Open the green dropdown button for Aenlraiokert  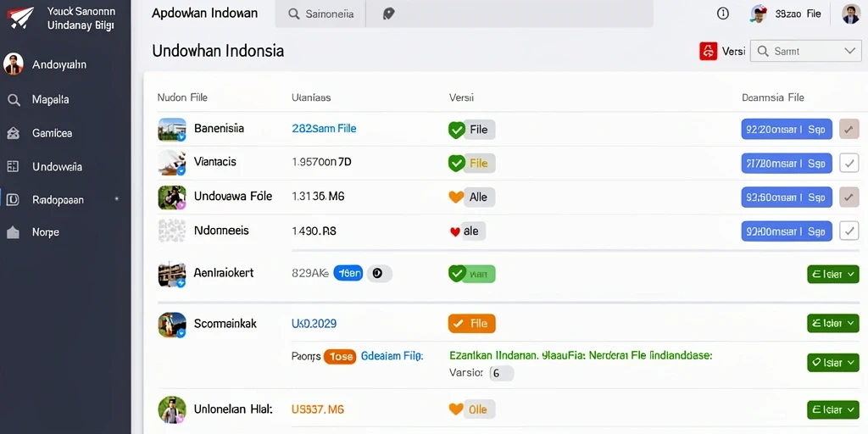tap(833, 274)
